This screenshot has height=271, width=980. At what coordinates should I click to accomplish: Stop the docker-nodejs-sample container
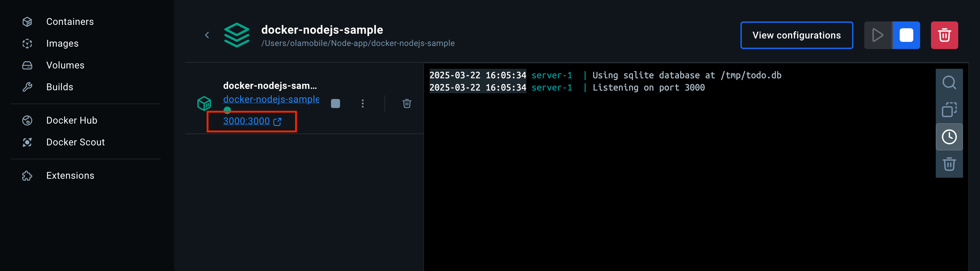pos(335,103)
